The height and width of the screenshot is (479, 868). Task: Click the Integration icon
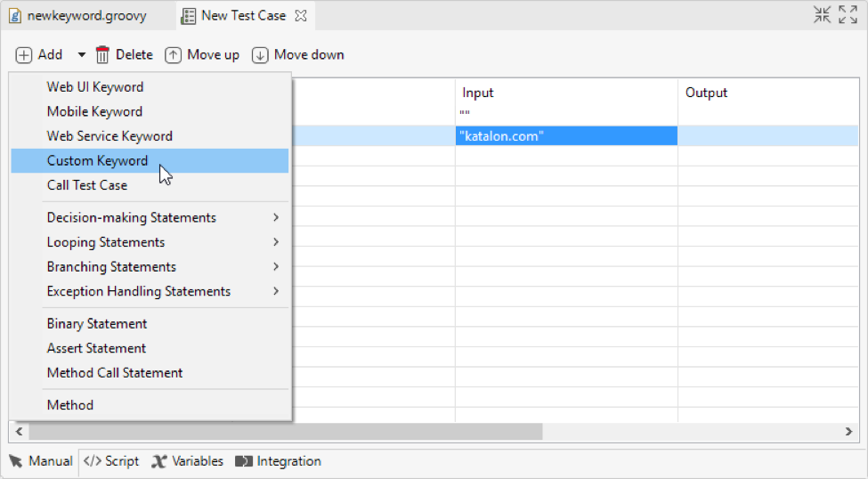pos(244,461)
